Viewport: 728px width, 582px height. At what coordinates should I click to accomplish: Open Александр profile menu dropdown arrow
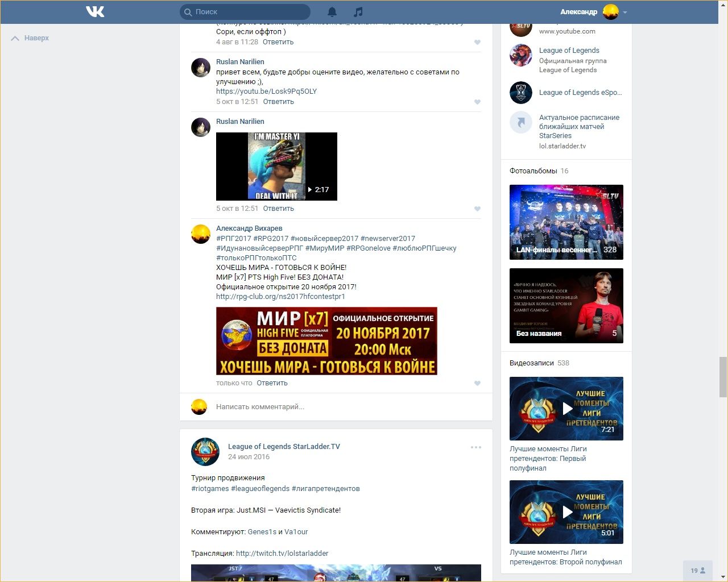point(625,12)
